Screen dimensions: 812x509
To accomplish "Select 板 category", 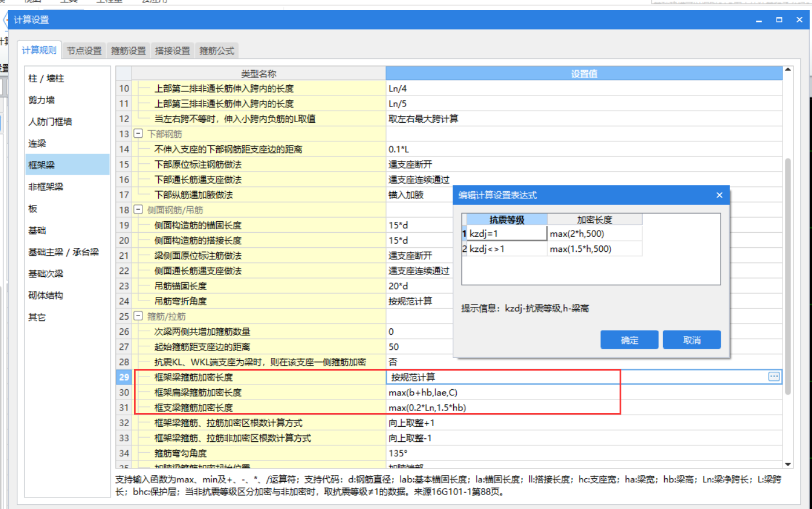I will pos(67,208).
